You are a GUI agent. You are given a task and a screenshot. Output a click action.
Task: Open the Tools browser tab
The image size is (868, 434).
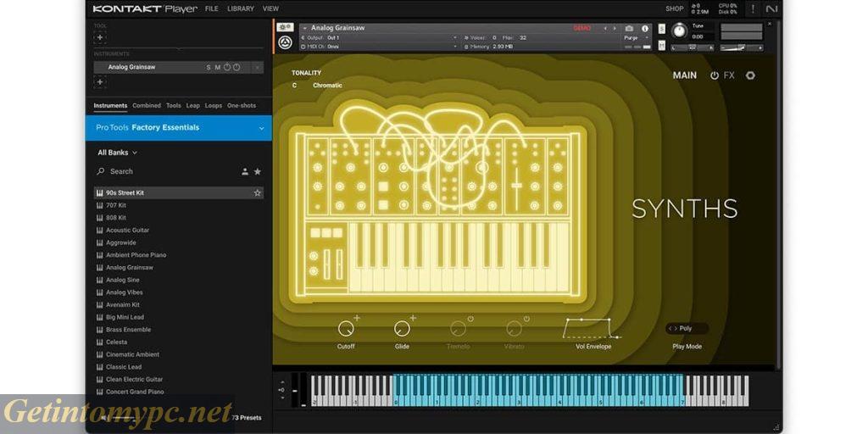point(173,105)
